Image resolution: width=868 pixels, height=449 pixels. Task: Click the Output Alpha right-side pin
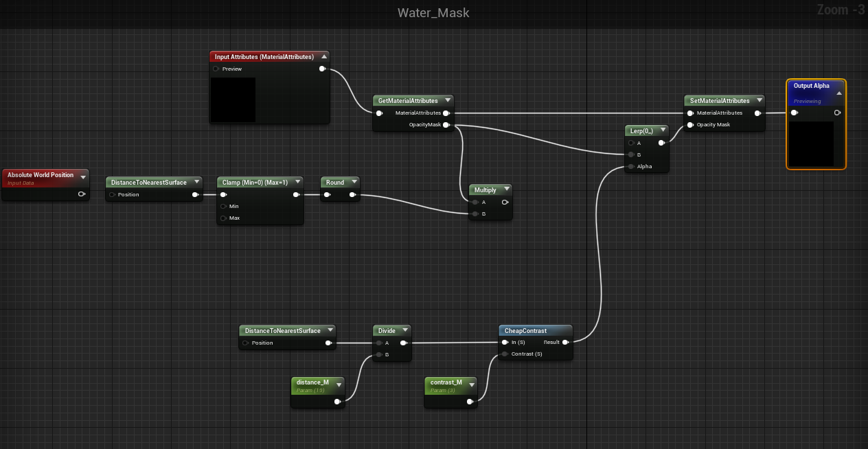(x=837, y=113)
